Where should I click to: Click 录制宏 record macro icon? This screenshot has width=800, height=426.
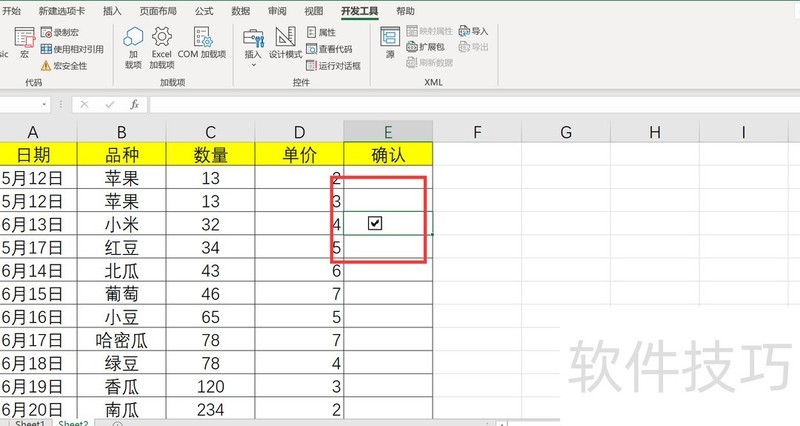point(46,32)
